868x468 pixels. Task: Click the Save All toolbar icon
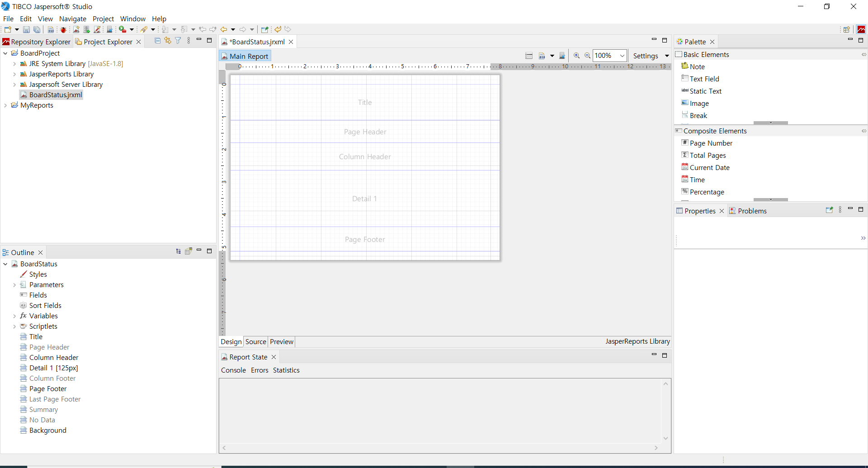[37, 29]
